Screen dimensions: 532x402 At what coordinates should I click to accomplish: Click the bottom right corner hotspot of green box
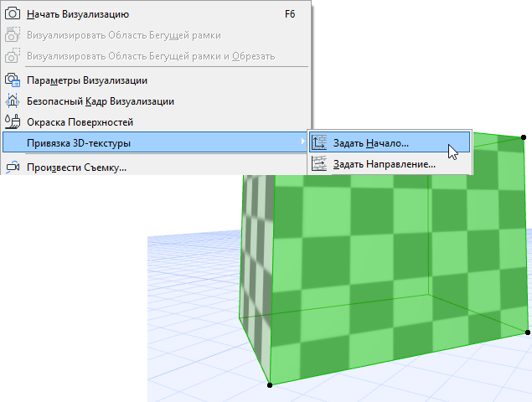[528, 332]
